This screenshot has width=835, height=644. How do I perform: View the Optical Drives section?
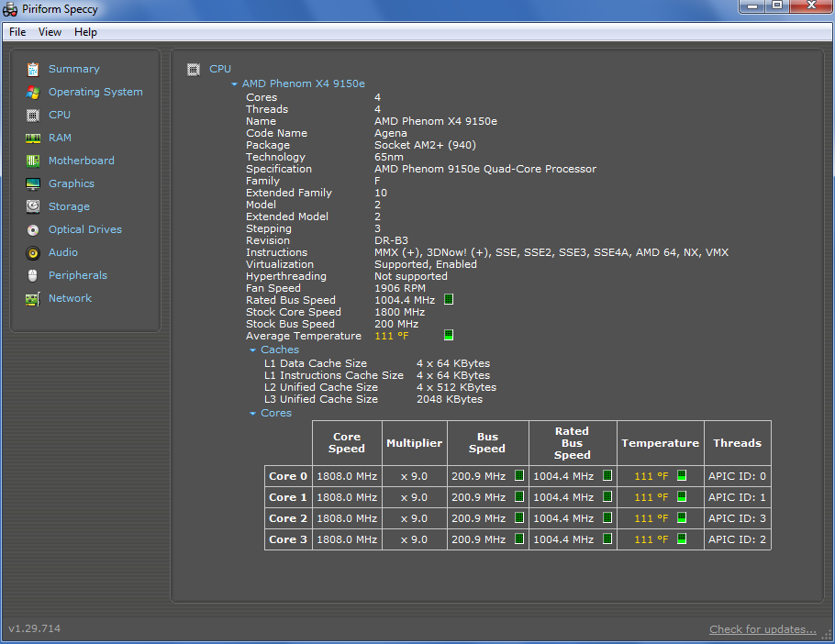tap(85, 229)
